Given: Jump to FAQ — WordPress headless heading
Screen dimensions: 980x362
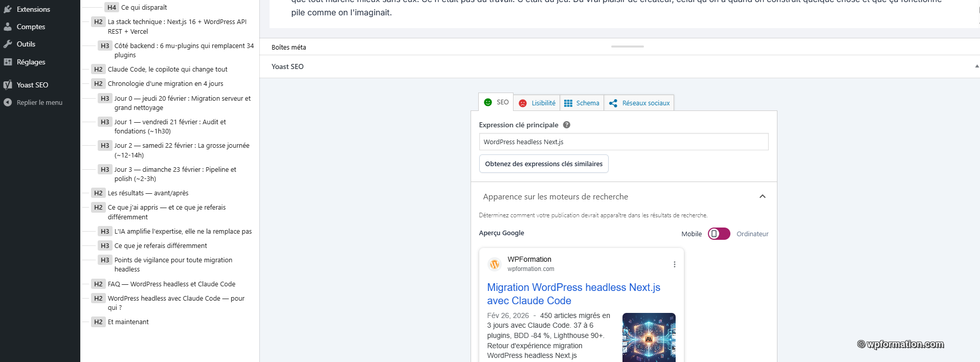Looking at the screenshot, I should (171, 284).
